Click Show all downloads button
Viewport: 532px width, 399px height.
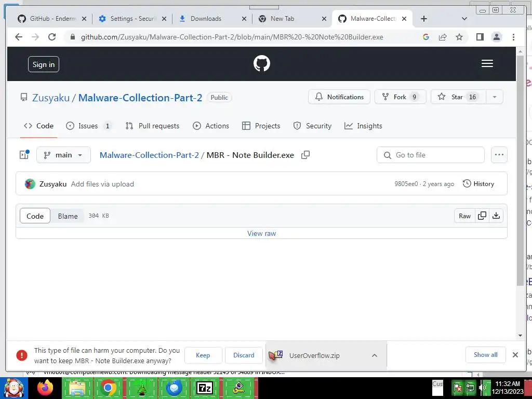pos(486,355)
